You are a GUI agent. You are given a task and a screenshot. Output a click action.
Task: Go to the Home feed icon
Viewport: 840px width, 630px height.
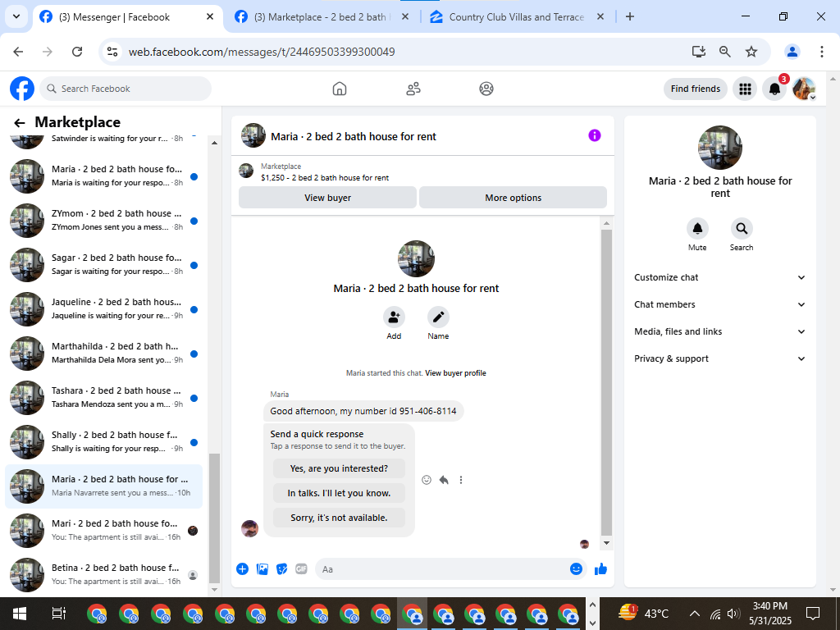pos(340,89)
